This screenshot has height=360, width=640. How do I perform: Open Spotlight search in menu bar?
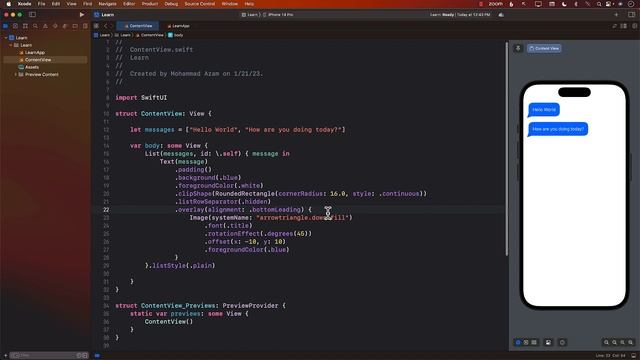point(599,4)
